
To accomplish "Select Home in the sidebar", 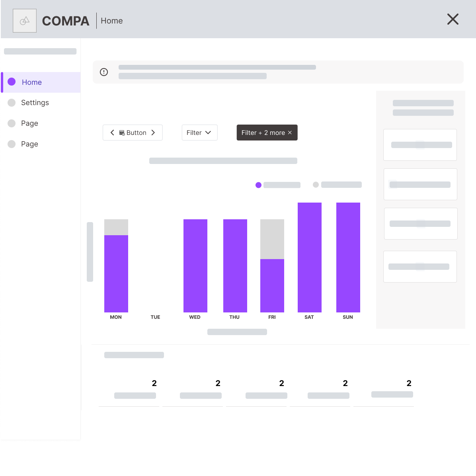I will tap(41, 82).
